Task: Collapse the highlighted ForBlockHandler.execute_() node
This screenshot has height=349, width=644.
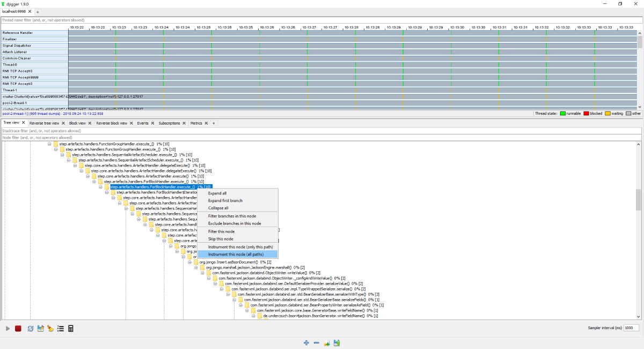Action: [100, 187]
